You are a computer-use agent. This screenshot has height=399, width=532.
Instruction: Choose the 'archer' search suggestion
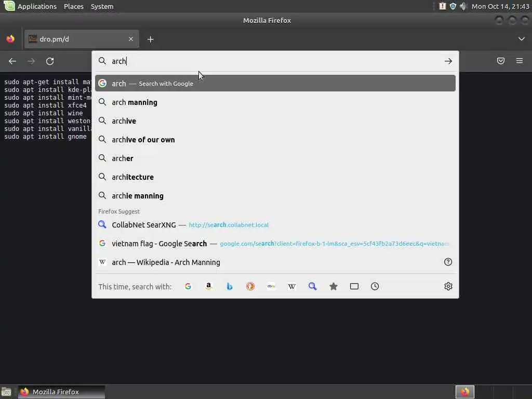click(x=275, y=158)
